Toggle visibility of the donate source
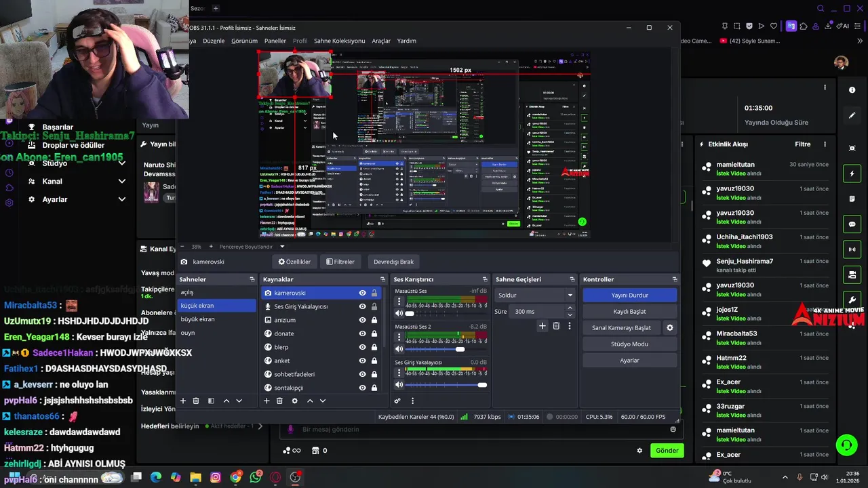 coord(362,333)
